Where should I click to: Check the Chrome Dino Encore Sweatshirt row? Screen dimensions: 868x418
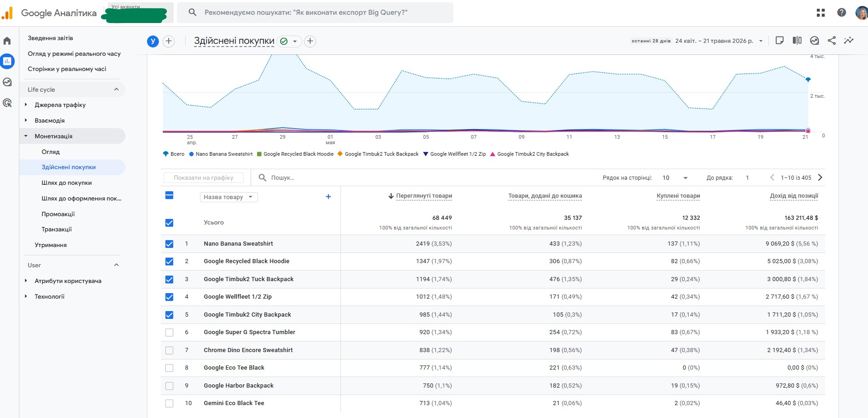tap(169, 350)
